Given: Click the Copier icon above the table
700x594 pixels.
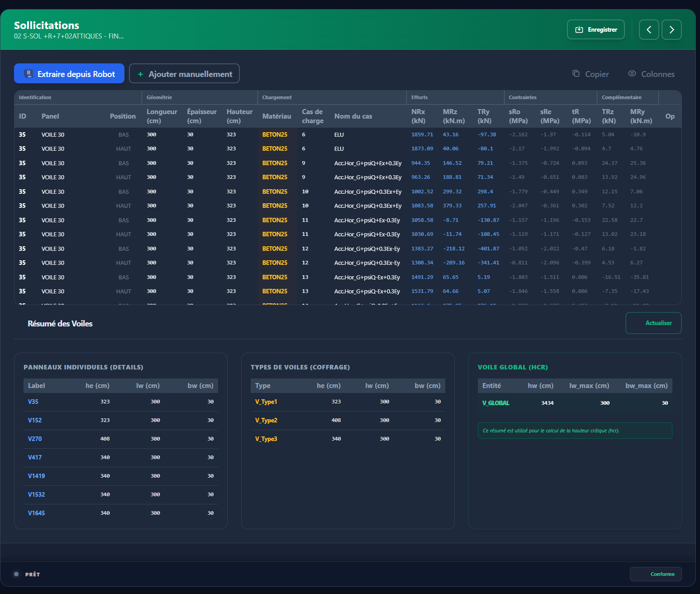Looking at the screenshot, I should click(576, 73).
